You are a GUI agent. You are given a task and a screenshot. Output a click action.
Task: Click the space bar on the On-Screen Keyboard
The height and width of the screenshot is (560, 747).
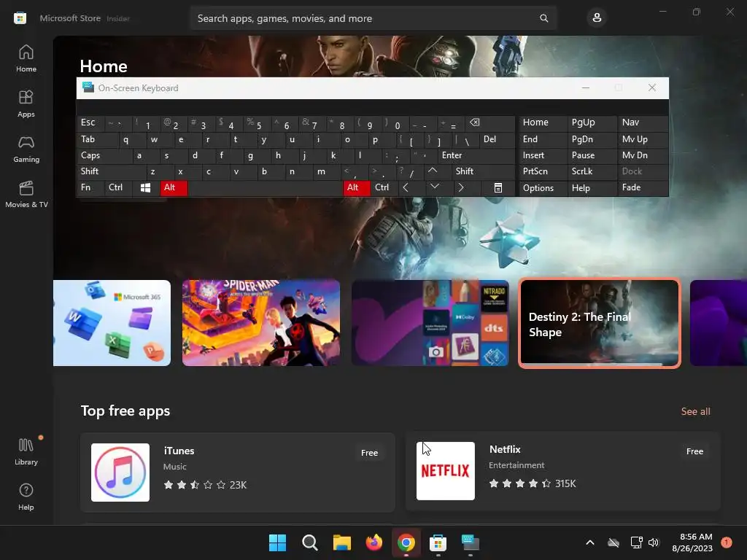[266, 187]
